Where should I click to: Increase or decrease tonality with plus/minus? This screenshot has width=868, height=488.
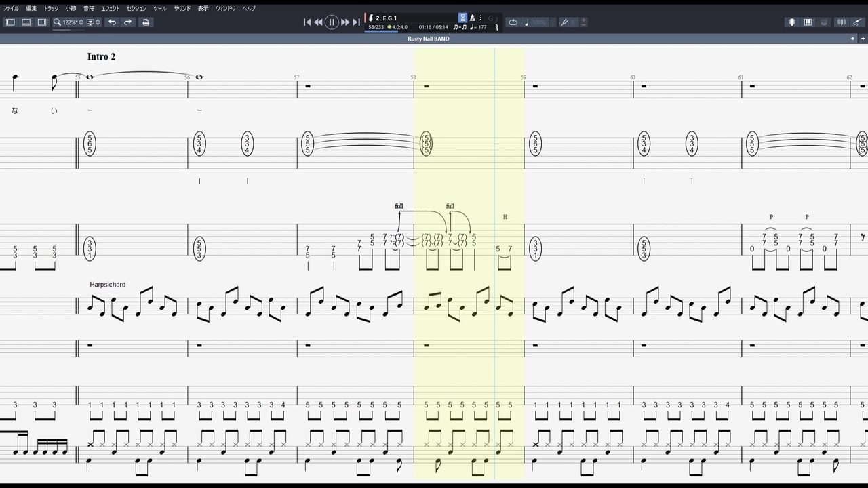click(x=584, y=22)
